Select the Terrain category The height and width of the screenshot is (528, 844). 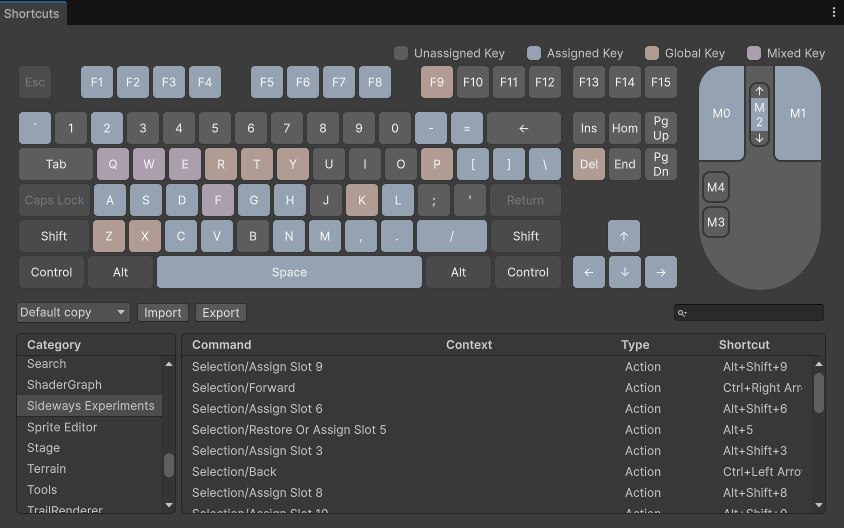point(89,469)
